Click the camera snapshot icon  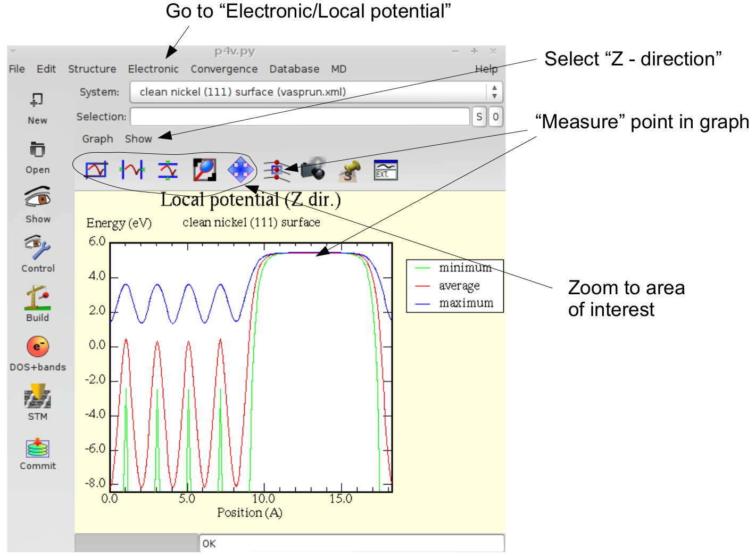313,169
